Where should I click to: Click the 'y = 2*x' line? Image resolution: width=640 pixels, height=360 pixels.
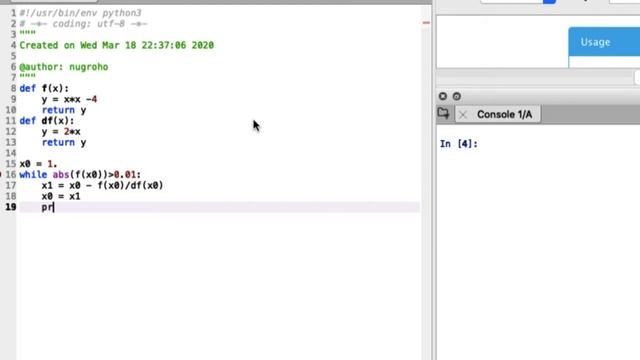click(61, 132)
